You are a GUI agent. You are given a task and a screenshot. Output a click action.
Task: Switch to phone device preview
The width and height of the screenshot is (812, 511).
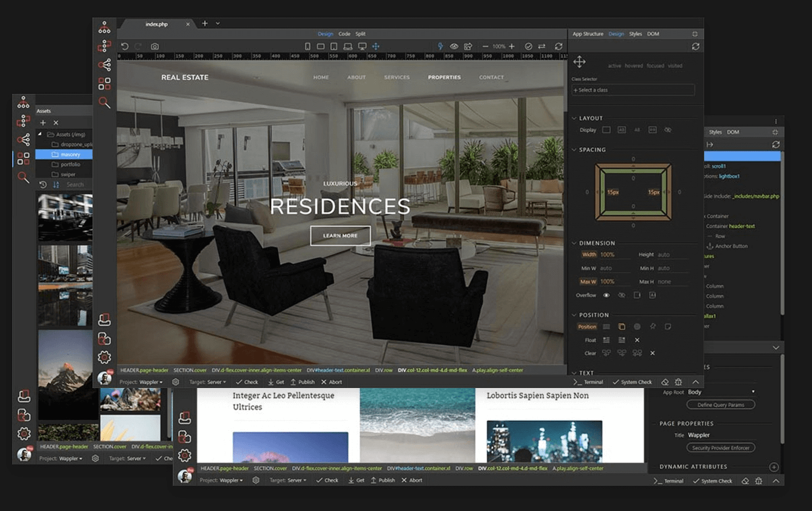[307, 46]
